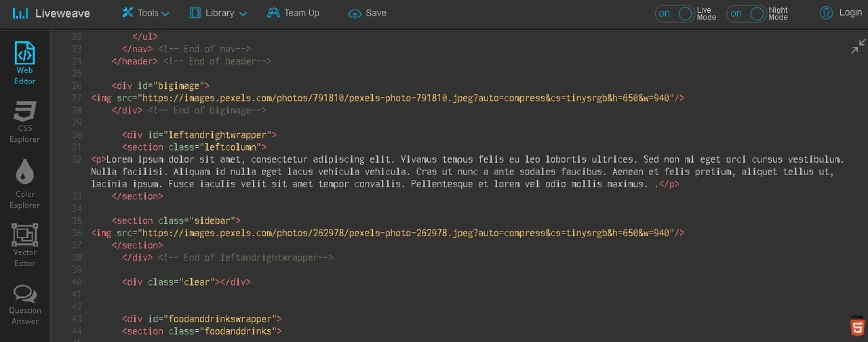Viewport: 868px width, 342px height.
Task: Expand the Library dropdown menu
Action: (218, 13)
